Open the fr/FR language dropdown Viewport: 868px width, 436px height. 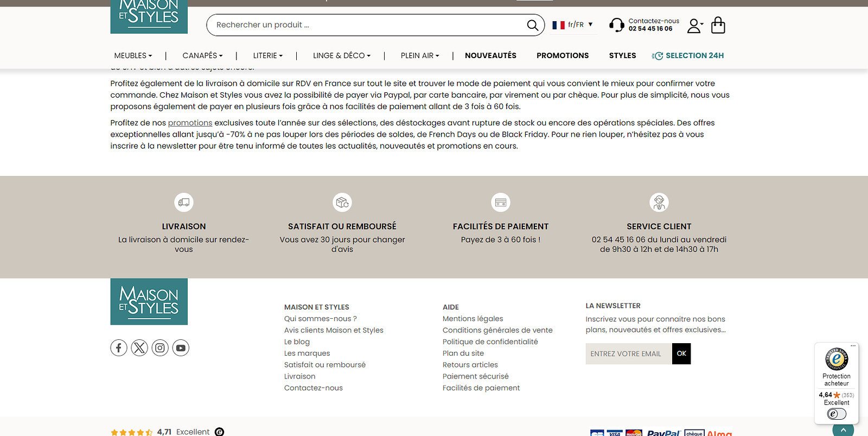pyautogui.click(x=573, y=24)
